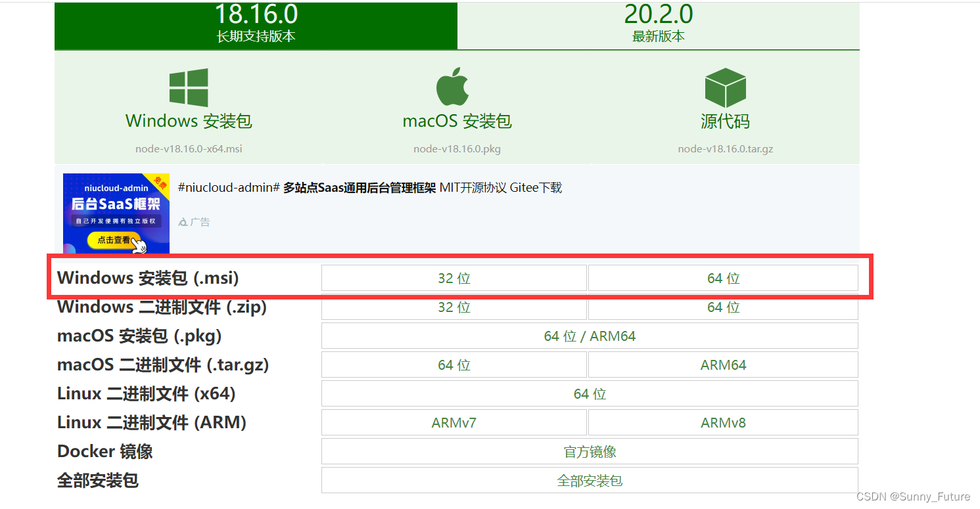The height and width of the screenshot is (509, 980).
Task: Click the macOS 安装包 (.pkg) row label
Action: [x=139, y=336]
